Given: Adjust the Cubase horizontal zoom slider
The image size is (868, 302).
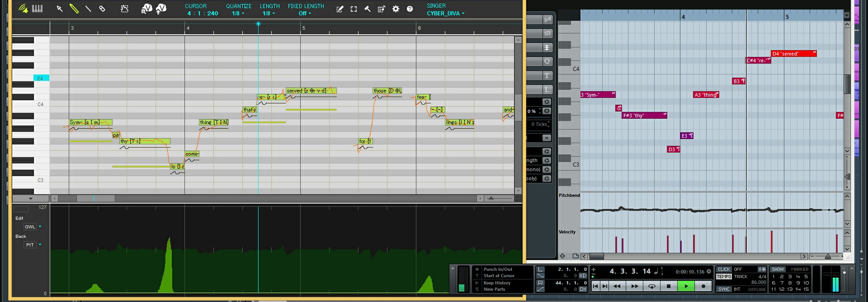Looking at the screenshot, I should 827,256.
